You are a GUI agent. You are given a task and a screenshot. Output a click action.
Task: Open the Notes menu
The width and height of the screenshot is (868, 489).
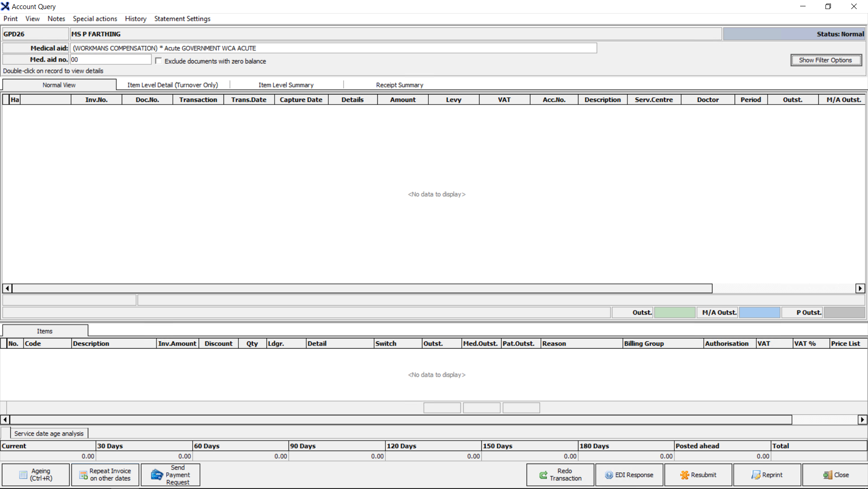pyautogui.click(x=57, y=19)
